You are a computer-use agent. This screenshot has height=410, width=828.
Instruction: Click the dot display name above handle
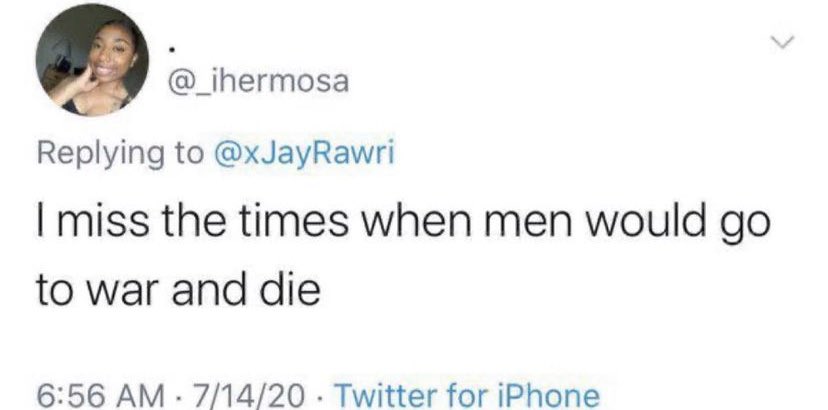[x=171, y=51]
